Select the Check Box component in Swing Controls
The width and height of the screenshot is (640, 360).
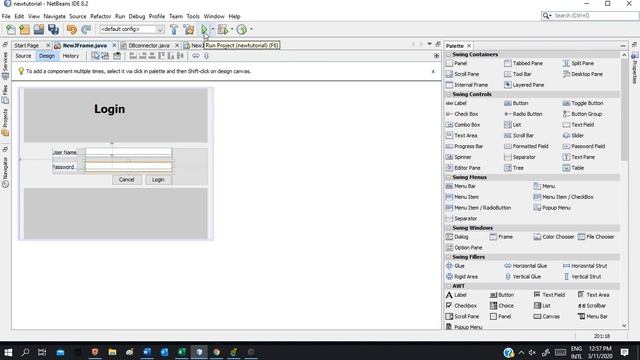[462, 114]
